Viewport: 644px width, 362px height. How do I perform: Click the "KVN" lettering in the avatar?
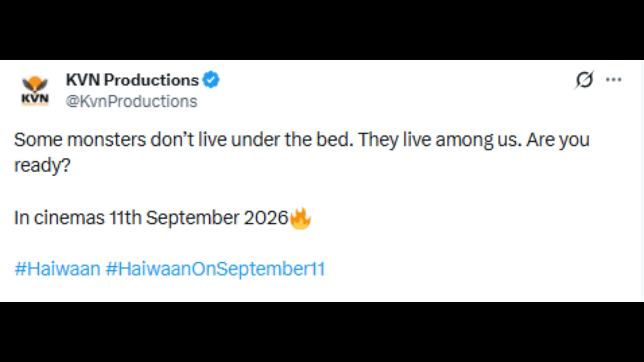click(x=35, y=99)
